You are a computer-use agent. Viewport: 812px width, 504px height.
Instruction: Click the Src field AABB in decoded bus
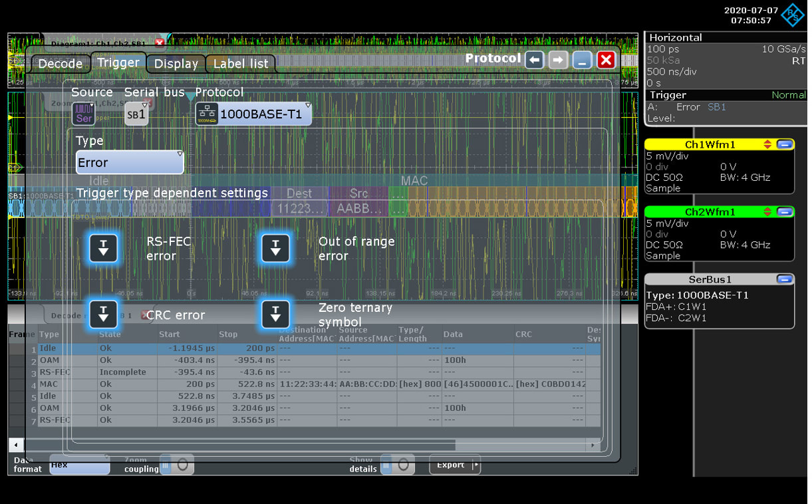358,201
